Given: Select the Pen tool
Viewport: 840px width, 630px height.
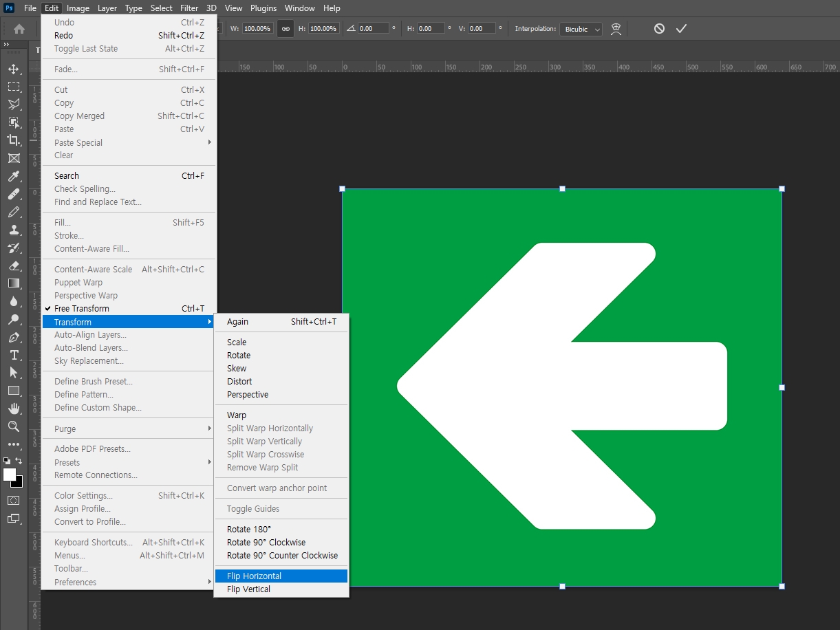Looking at the screenshot, I should 13,338.
